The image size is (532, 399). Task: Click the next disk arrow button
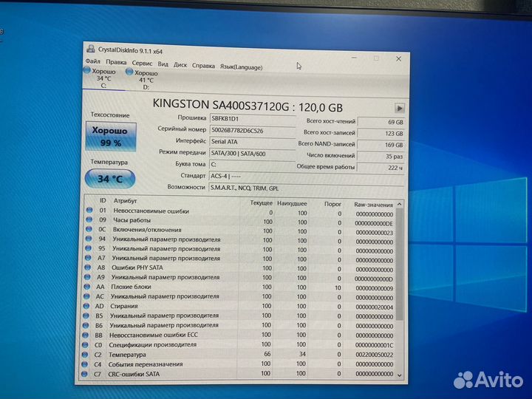pos(399,108)
